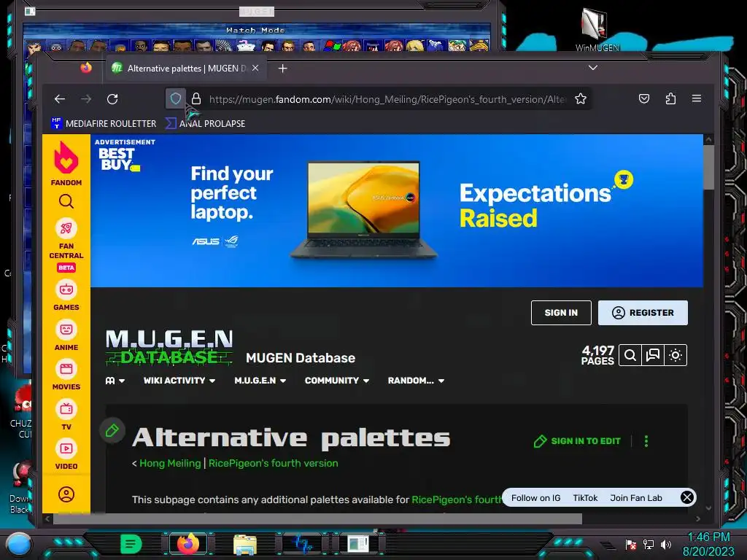Expand the COMMUNITY dropdown

[x=337, y=381]
